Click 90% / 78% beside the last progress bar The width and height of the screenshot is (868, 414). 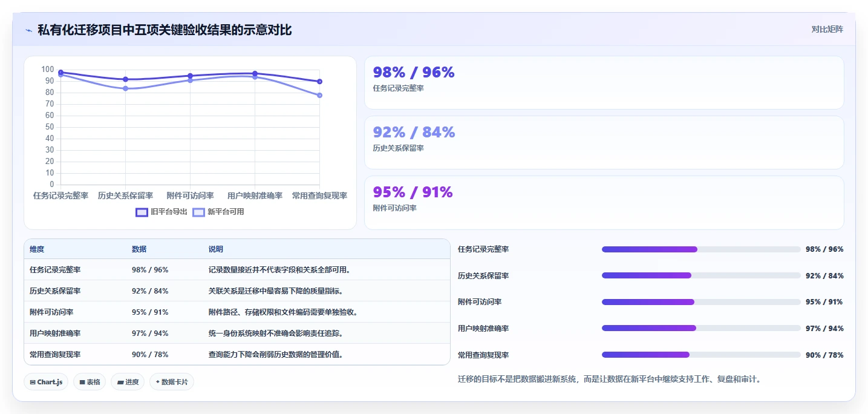(x=824, y=355)
